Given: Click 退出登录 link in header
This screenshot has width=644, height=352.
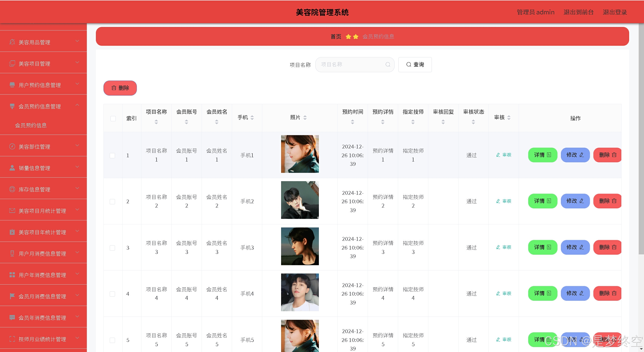Looking at the screenshot, I should coord(615,12).
